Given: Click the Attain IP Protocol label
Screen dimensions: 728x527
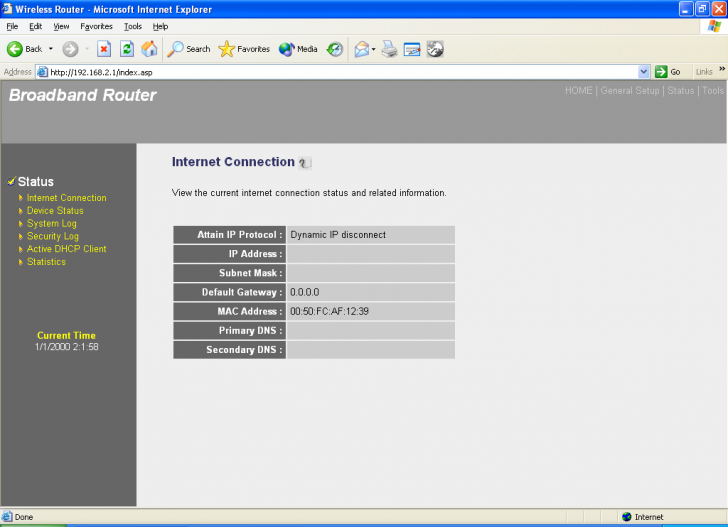Looking at the screenshot, I should point(240,235).
